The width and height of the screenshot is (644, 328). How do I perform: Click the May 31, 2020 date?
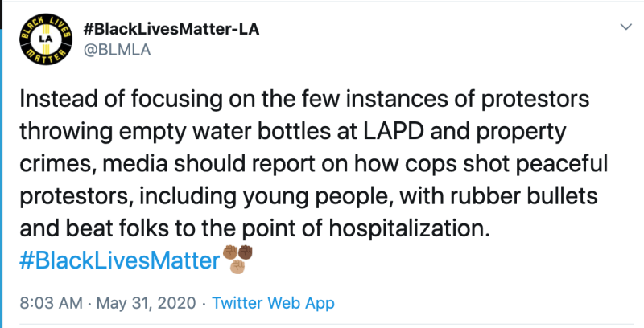click(x=146, y=303)
